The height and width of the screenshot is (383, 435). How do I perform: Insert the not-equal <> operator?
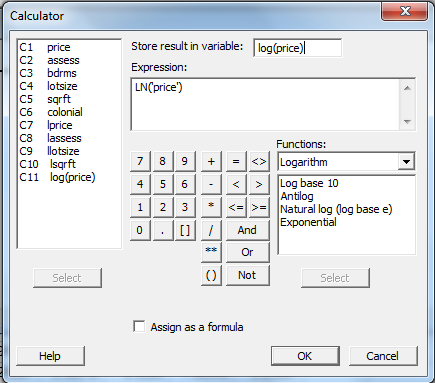259,161
